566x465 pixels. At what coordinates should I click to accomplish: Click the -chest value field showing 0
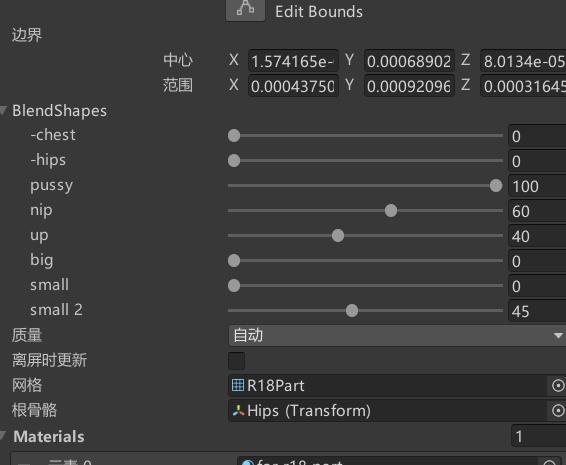(x=537, y=136)
